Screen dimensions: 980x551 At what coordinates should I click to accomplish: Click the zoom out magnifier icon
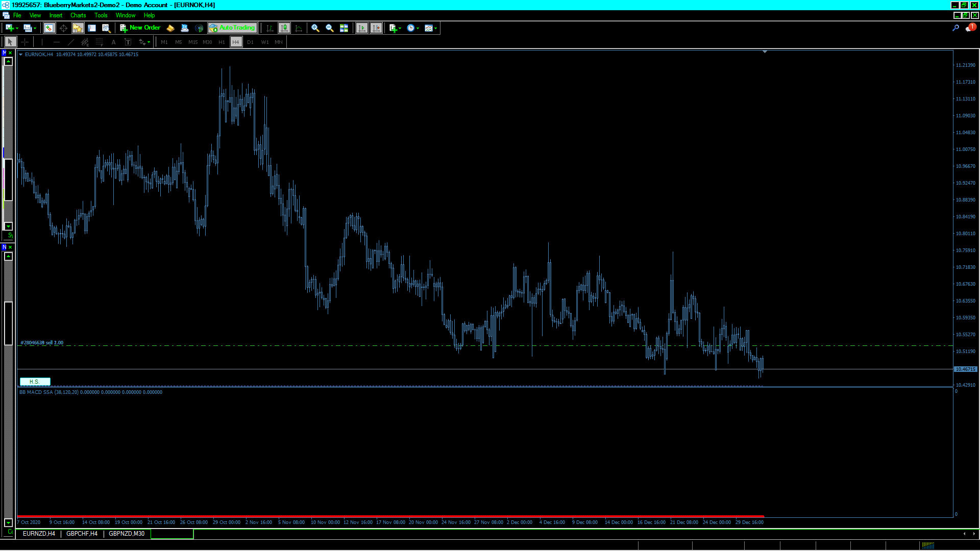[x=330, y=28]
